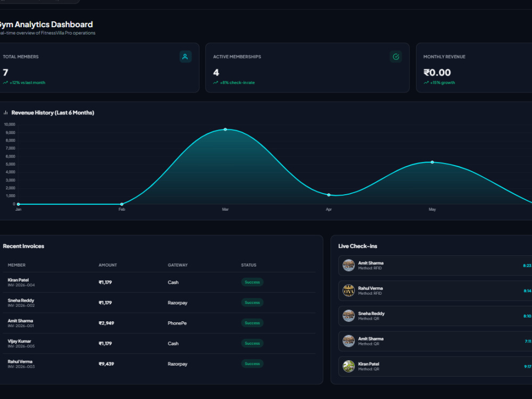Click the ₹9,439 invoice amount

coord(106,364)
